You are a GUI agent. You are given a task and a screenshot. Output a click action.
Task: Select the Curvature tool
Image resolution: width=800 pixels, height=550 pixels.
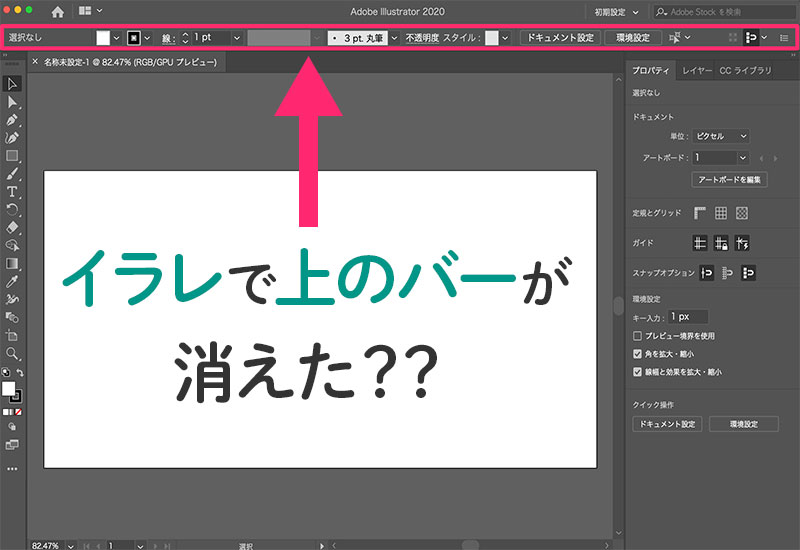(x=12, y=138)
